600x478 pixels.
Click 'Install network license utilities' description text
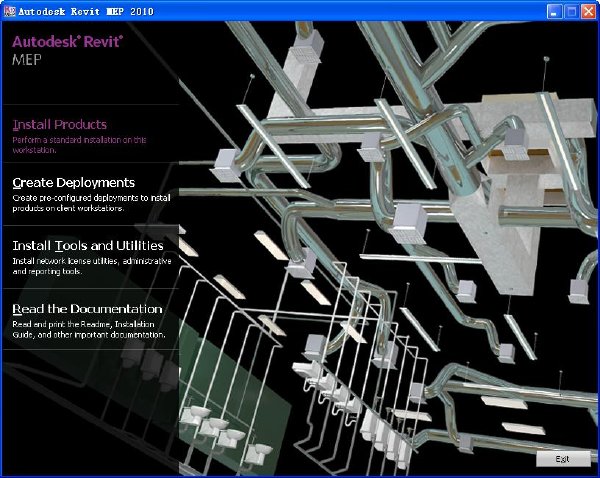tap(92, 266)
